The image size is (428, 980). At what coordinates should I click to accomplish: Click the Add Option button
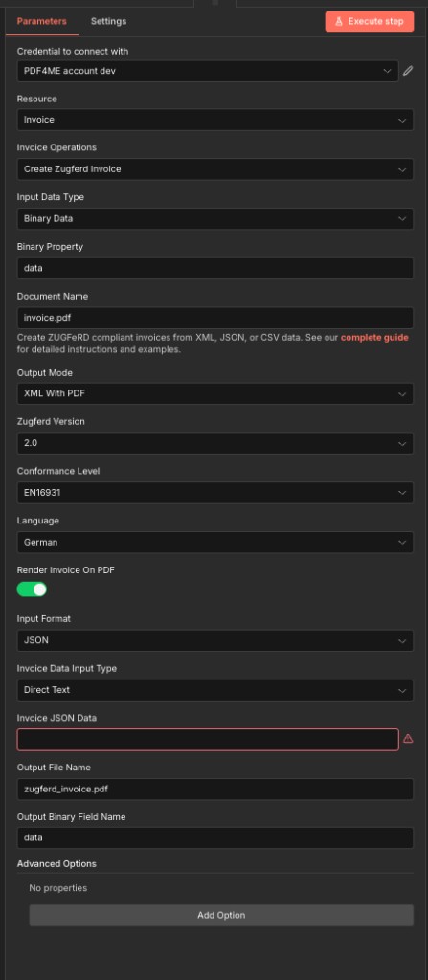(221, 915)
